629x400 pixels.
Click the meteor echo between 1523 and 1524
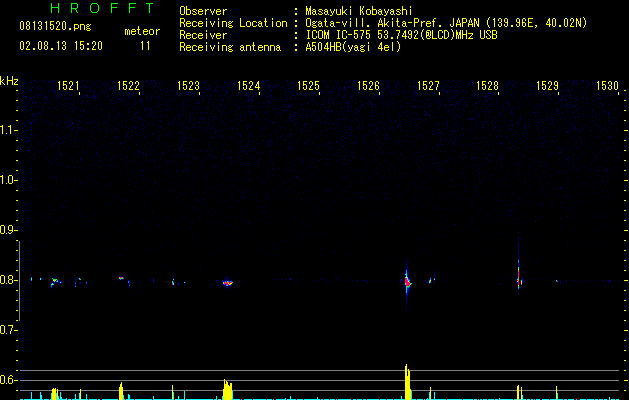[228, 282]
